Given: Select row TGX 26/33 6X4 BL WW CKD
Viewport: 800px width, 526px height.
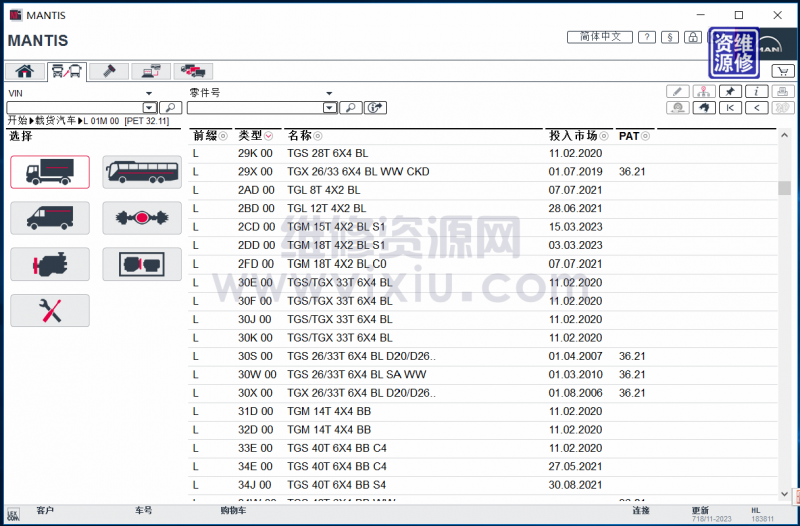Looking at the screenshot, I should 483,172.
